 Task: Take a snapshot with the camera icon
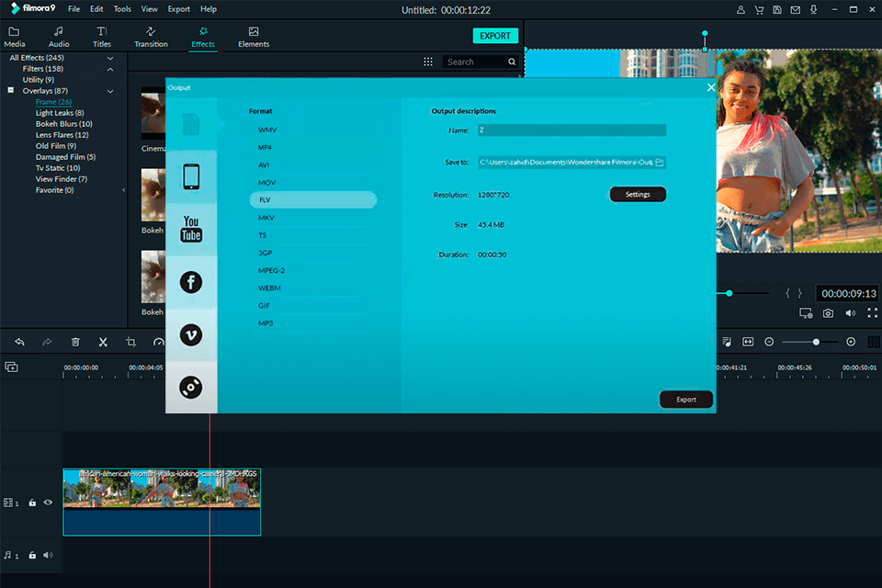click(x=831, y=312)
